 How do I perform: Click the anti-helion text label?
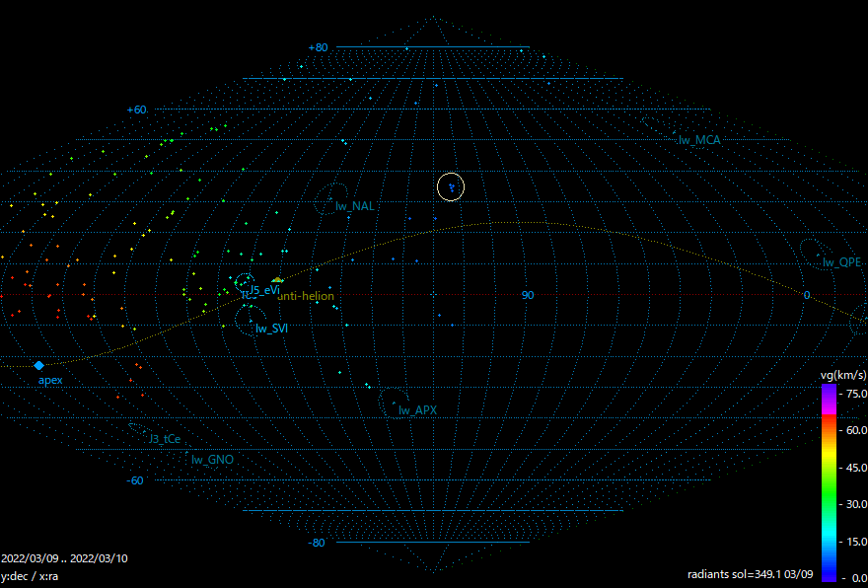point(307,296)
